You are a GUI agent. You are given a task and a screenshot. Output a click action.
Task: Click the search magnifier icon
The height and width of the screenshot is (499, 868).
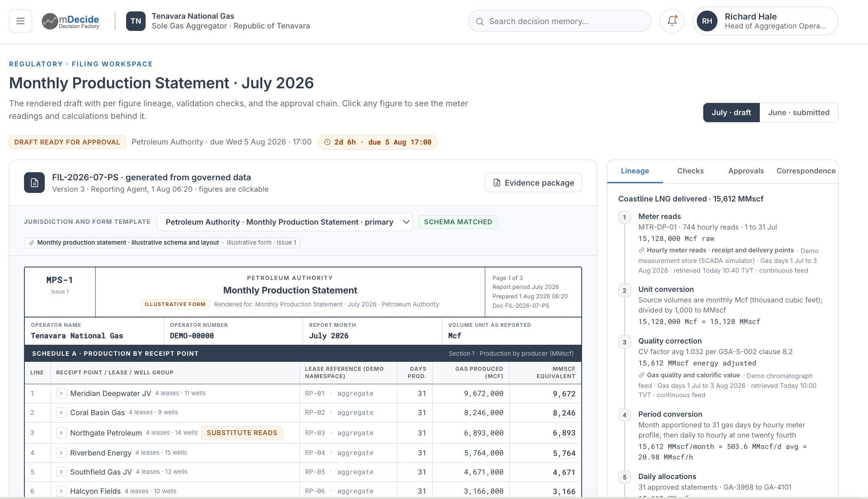[x=480, y=22]
